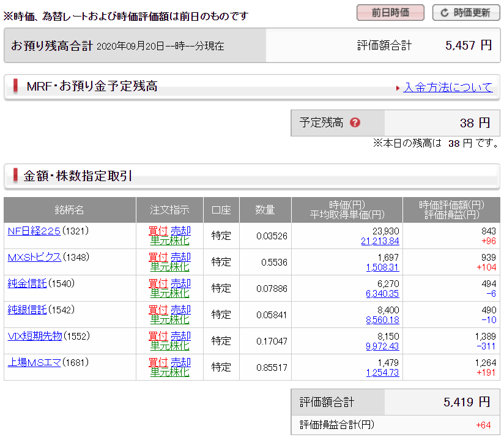Click total valuation 5,457 円

[469, 45]
